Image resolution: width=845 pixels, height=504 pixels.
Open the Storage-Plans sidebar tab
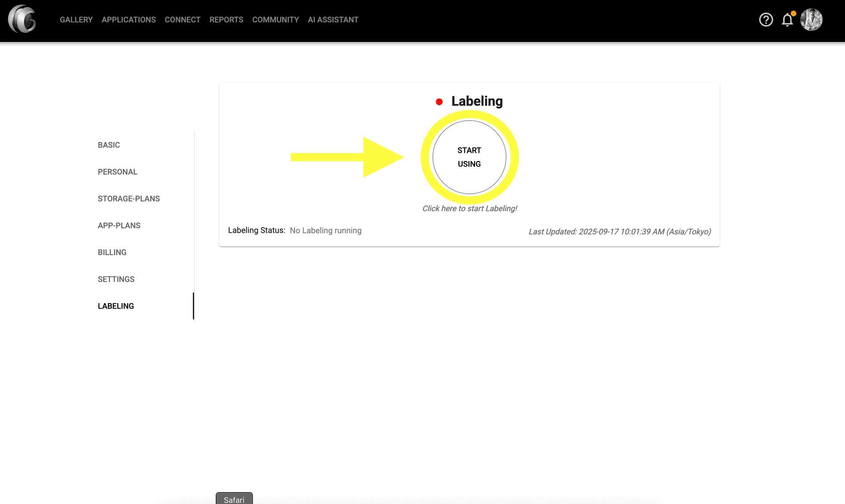(129, 199)
